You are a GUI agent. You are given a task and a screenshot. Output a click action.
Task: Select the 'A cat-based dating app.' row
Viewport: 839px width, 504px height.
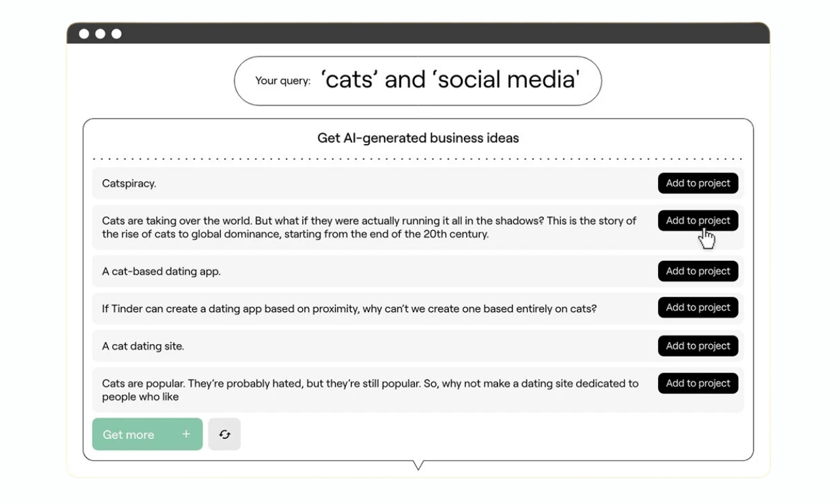[x=418, y=271]
